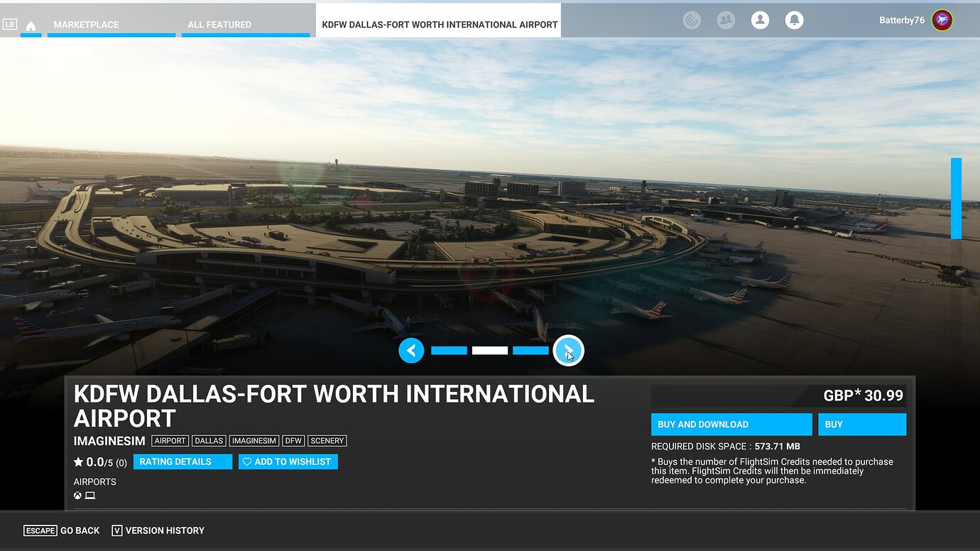Select the first carousel segment indicator

(x=449, y=350)
